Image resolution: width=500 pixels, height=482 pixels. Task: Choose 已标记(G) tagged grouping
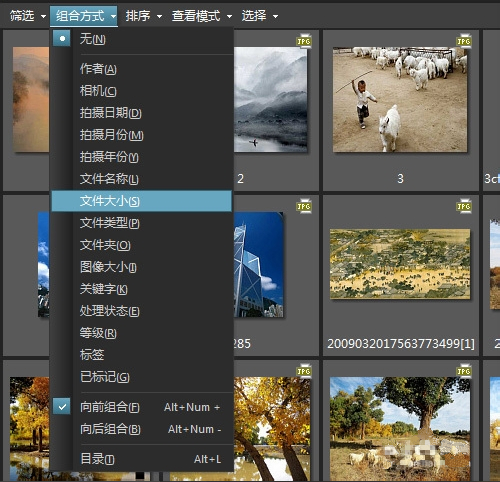tap(142, 377)
